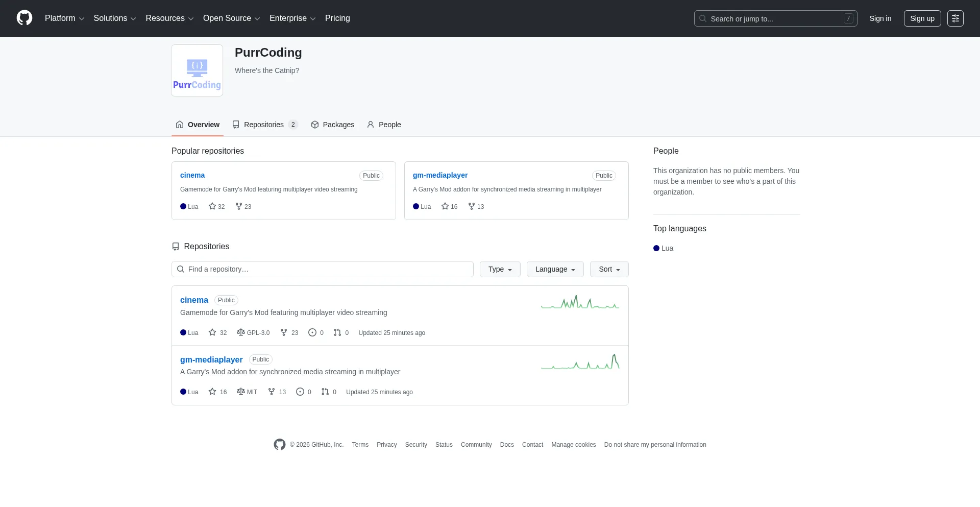Click the PurrCoding organization name heading
980x507 pixels.
coord(268,53)
